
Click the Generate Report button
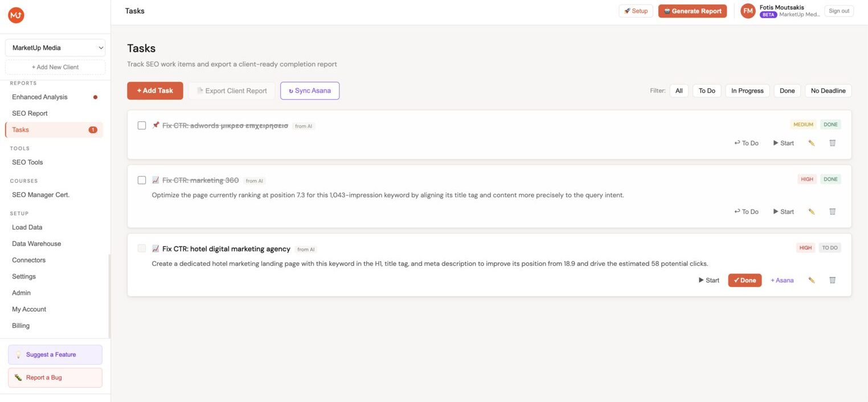click(693, 11)
